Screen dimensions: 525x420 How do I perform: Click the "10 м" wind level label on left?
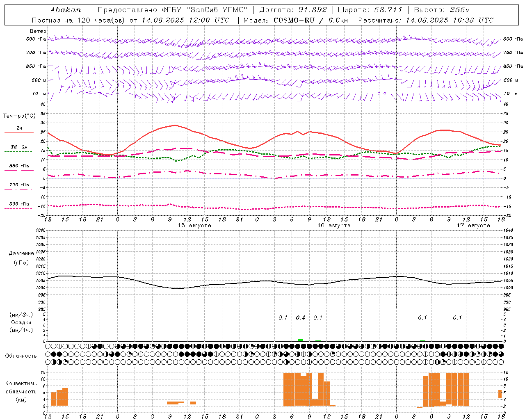(40, 94)
